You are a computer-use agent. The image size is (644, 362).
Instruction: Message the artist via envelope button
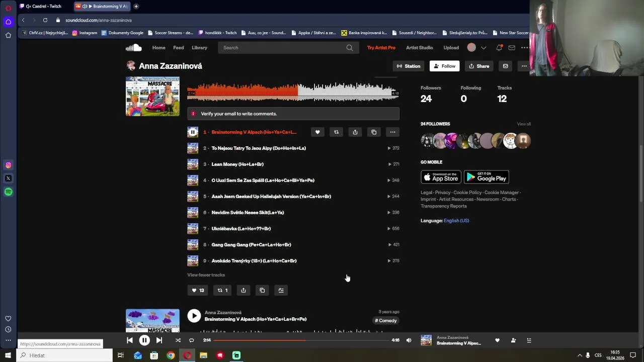click(x=505, y=66)
